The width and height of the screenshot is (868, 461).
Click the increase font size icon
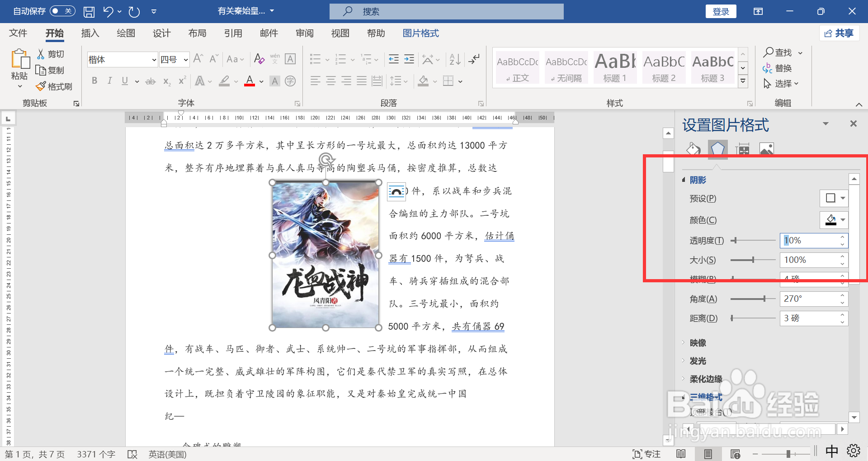coord(198,58)
